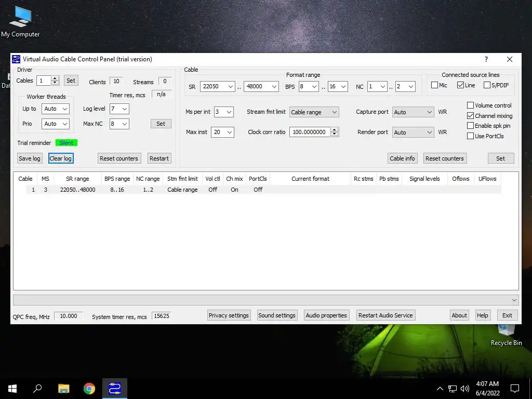The width and height of the screenshot is (532, 399).
Task: Select cable 1 row in the list
Action: point(263,190)
